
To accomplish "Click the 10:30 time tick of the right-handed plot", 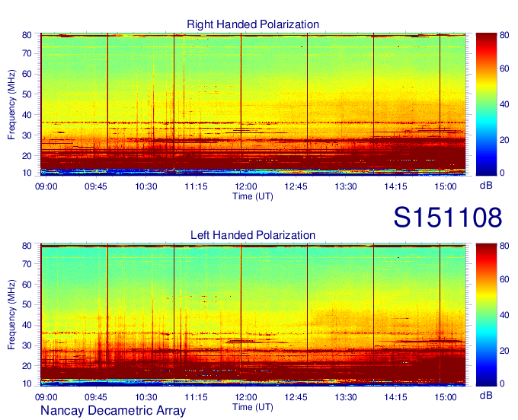I will [x=146, y=186].
